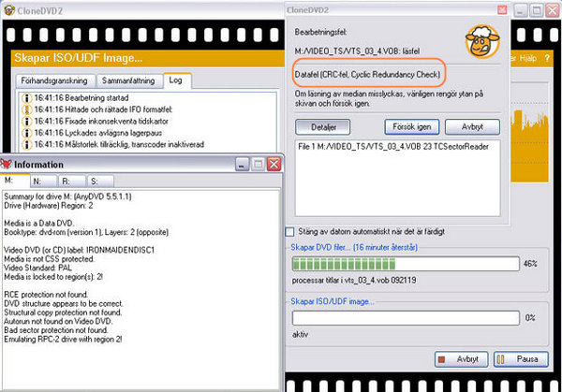The image size is (562, 392).
Task: Click 'Booktype: dvd-rom (version 1), Layers: 2' line
Action: (86, 232)
